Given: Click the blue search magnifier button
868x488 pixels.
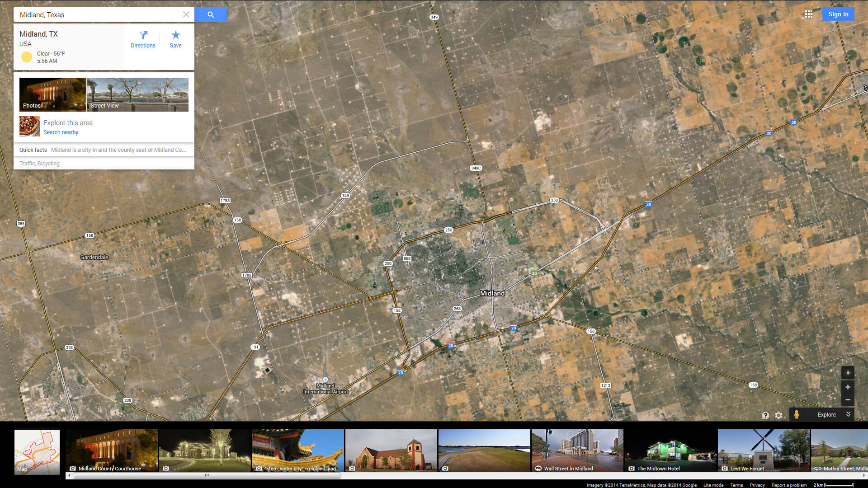Looking at the screenshot, I should (211, 14).
